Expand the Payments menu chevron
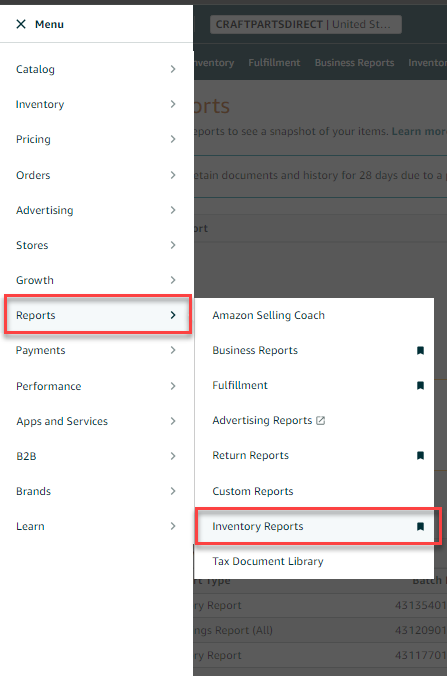The width and height of the screenshot is (447, 676). click(173, 350)
